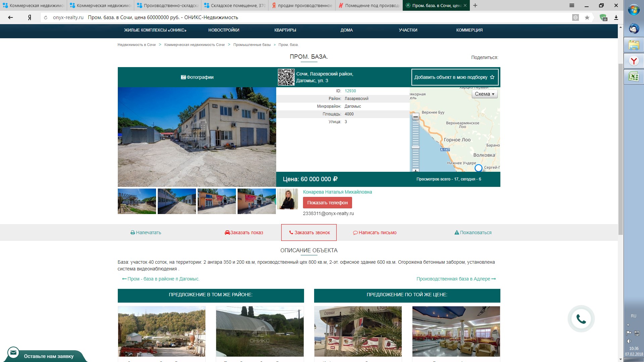Click 'Добавить объект в мою подборку'

click(455, 77)
